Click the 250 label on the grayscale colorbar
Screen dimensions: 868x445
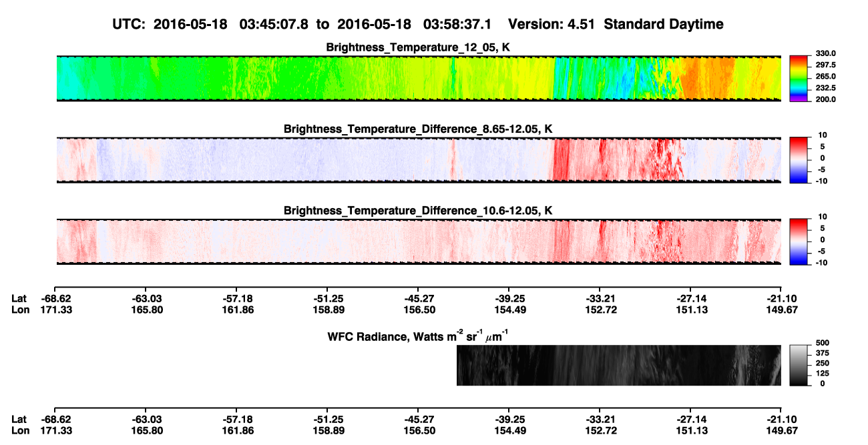[821, 363]
